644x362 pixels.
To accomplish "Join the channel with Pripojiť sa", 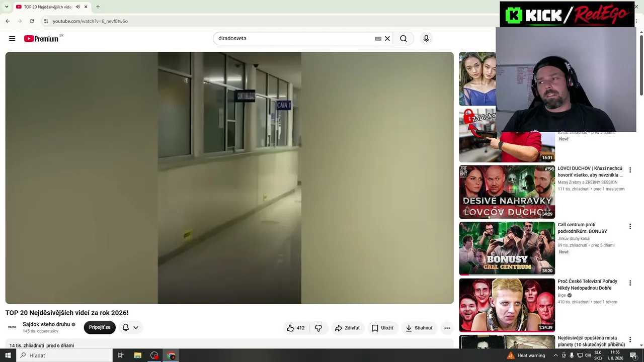I will click(x=100, y=327).
